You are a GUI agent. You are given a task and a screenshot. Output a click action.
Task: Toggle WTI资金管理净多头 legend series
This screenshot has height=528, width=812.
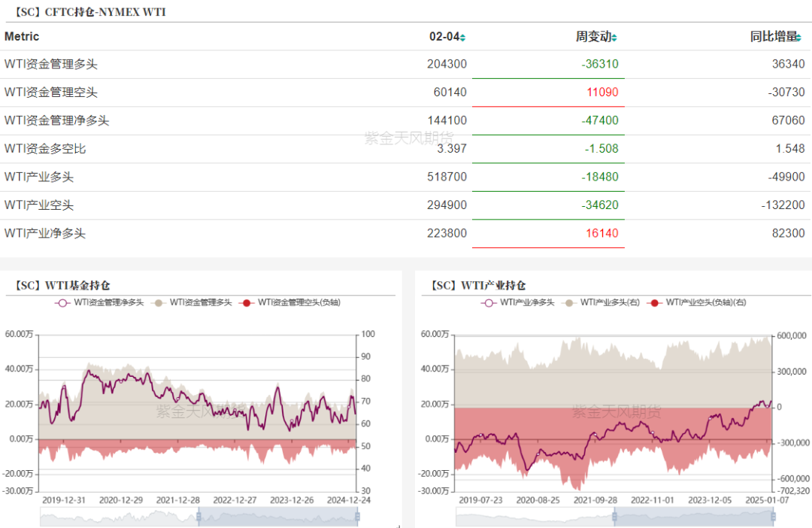click(x=63, y=302)
